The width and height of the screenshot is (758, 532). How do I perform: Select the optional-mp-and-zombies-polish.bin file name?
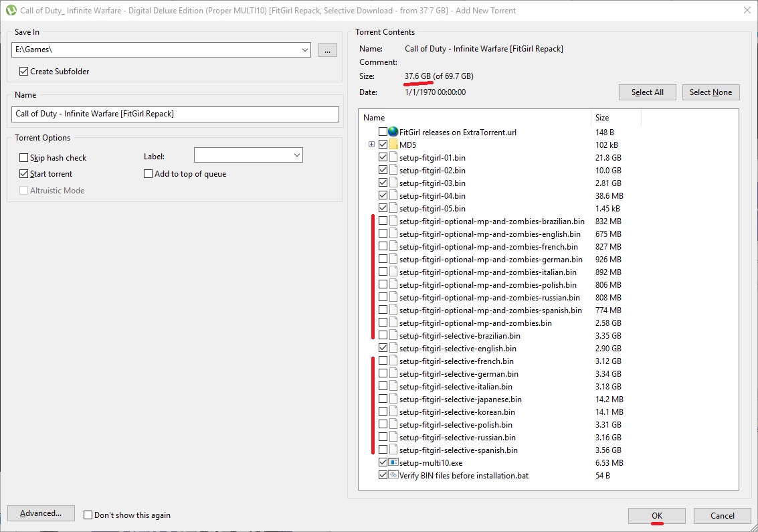[488, 284]
